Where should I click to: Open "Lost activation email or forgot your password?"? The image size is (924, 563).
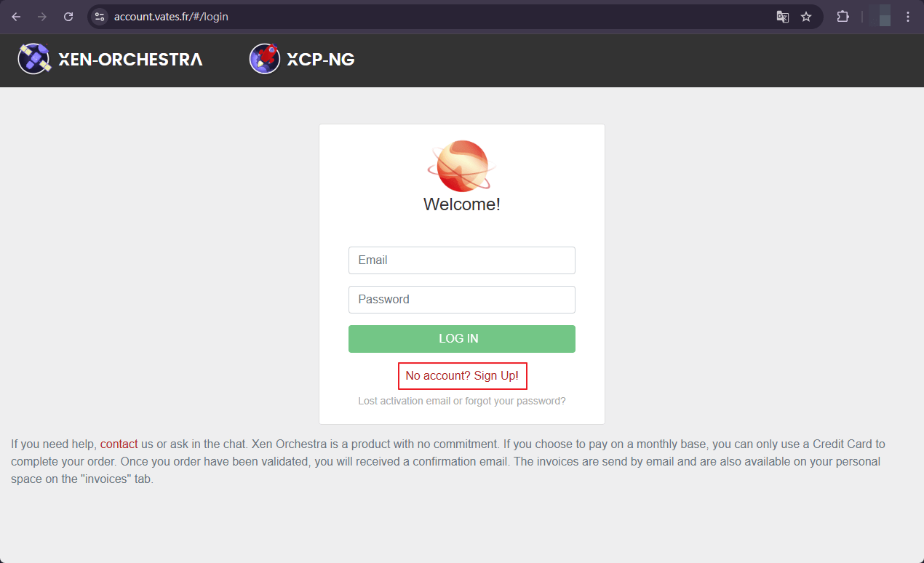(462, 401)
